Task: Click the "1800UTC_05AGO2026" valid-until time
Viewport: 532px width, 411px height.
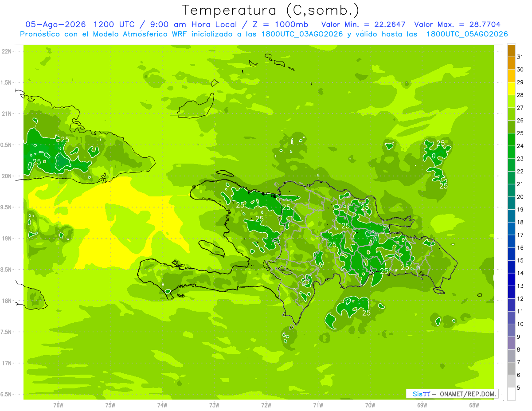Action: tap(467, 34)
